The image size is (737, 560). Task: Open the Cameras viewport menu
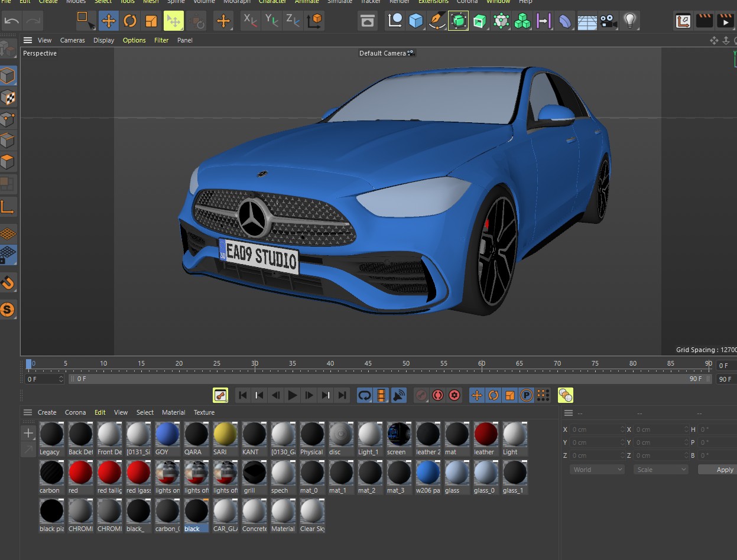tap(72, 40)
